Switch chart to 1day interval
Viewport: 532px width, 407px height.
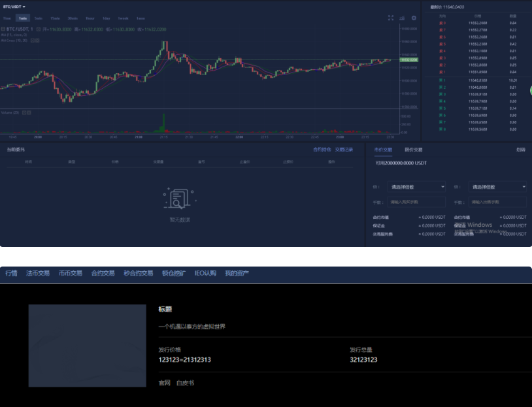(x=106, y=18)
